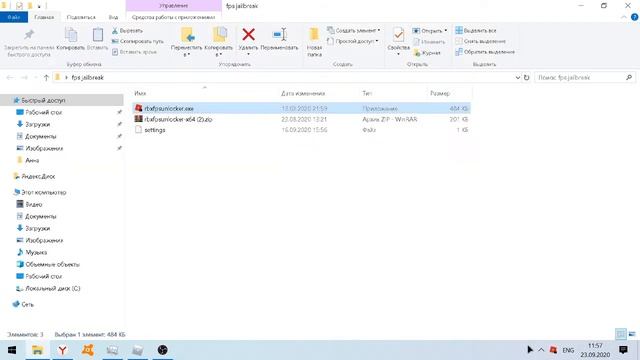Switch to the View (Вид) tab
Viewport: 640px width, 360px height.
(x=113, y=17)
